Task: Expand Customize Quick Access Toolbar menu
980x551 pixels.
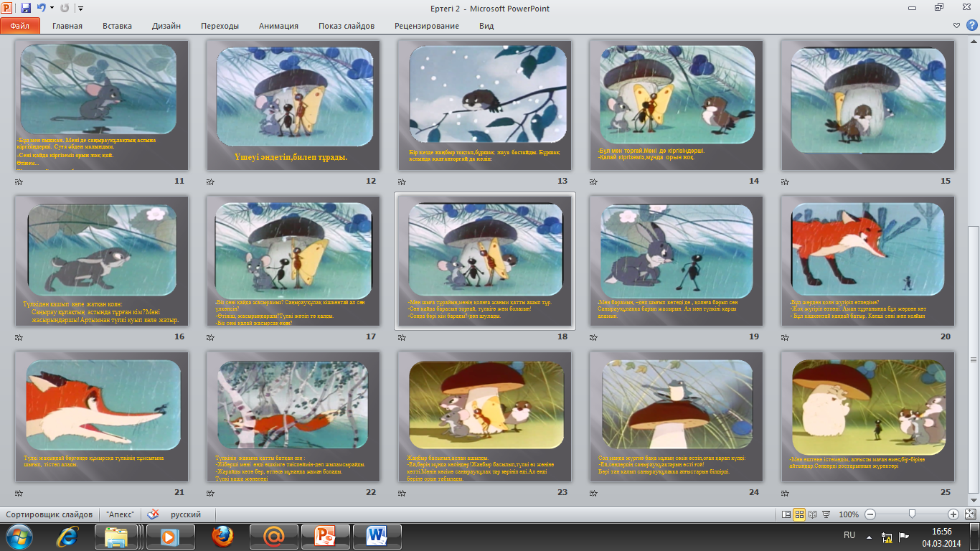Action: 80,9
